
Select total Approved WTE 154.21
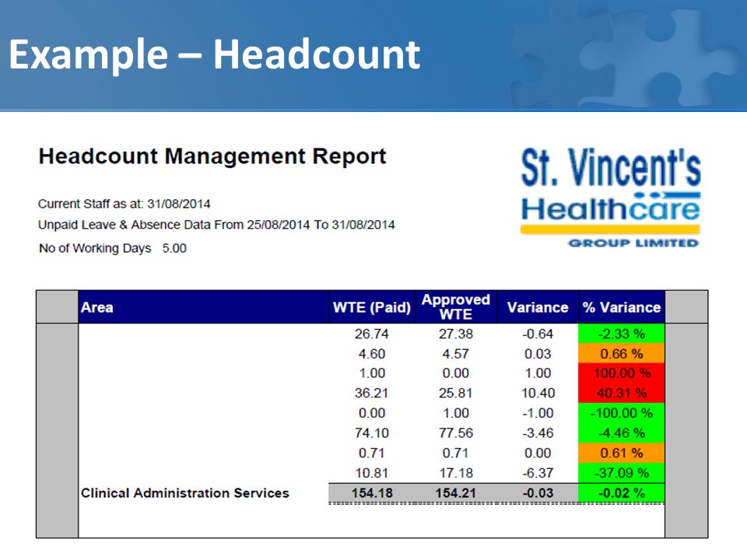456,493
